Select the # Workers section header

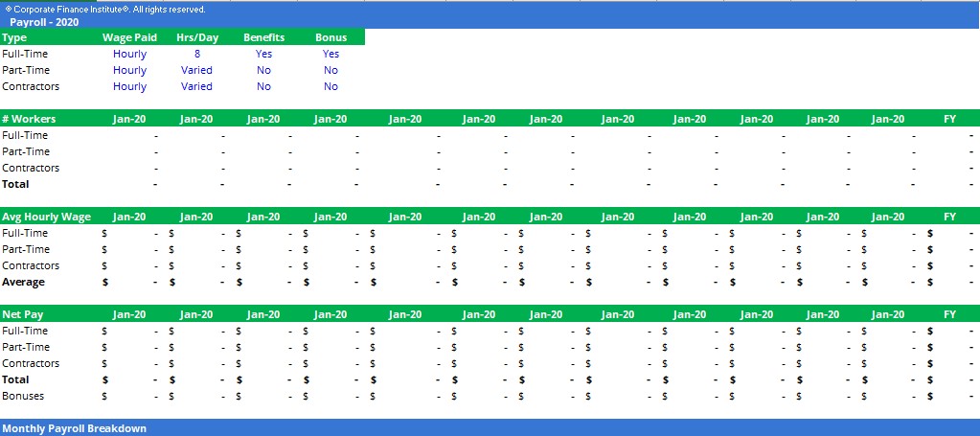point(29,119)
